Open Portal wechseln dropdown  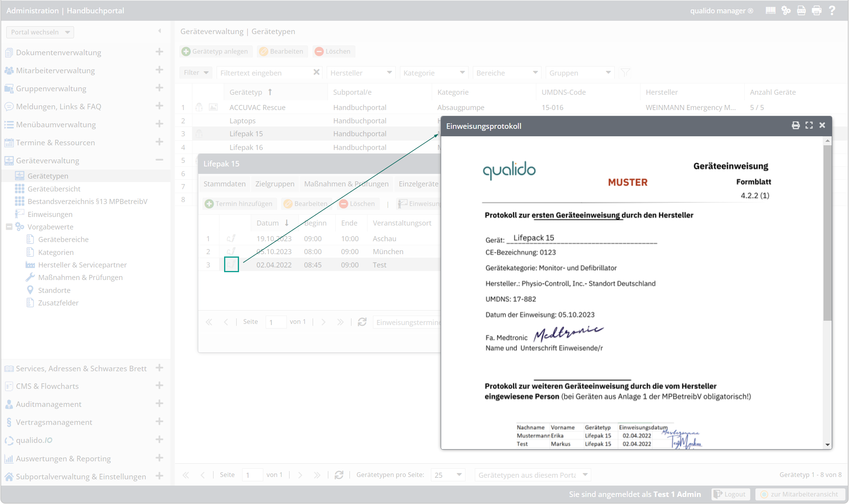(x=40, y=32)
